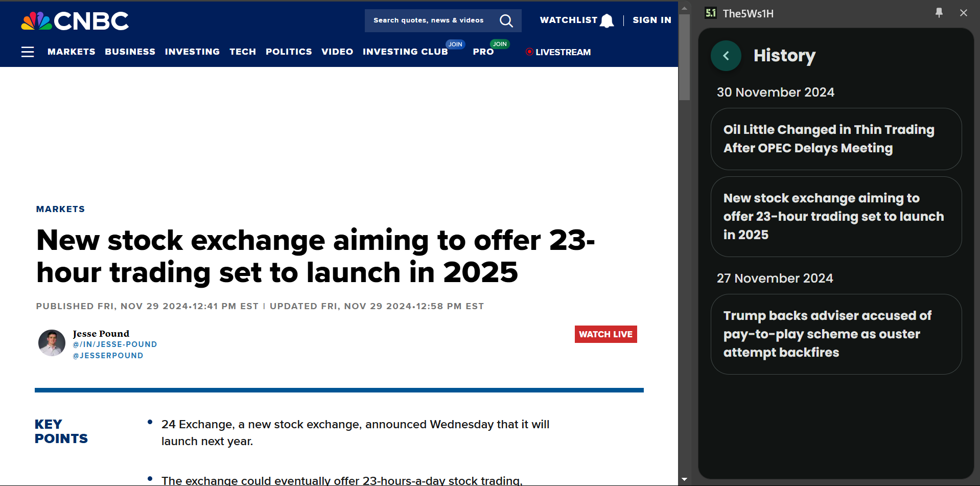
Task: Click the vertical scrollbar thumb
Action: (x=685, y=57)
